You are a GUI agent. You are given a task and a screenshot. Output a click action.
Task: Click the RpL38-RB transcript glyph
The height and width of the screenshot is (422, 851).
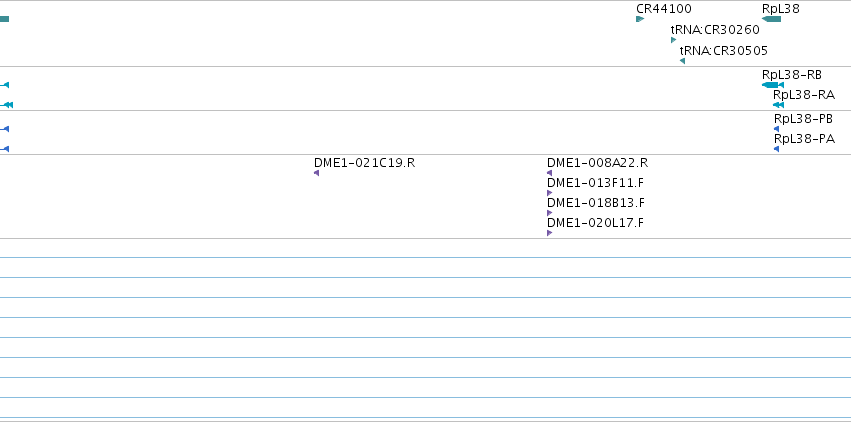[773, 85]
